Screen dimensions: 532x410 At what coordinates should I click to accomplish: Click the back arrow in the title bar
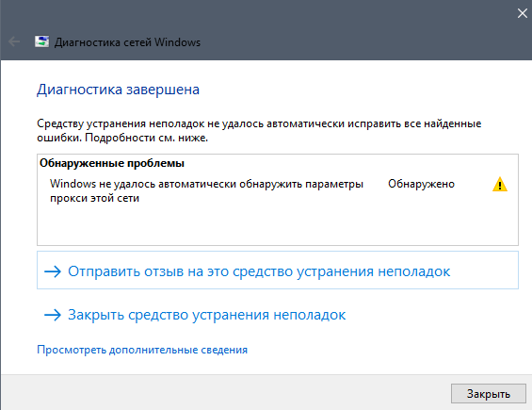click(14, 41)
